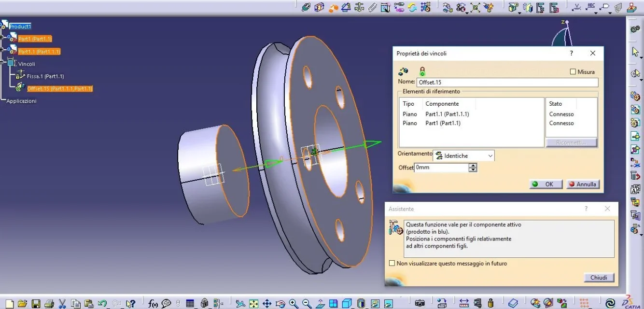
Task: Click the Undo arrow icon
Action: coord(102,303)
